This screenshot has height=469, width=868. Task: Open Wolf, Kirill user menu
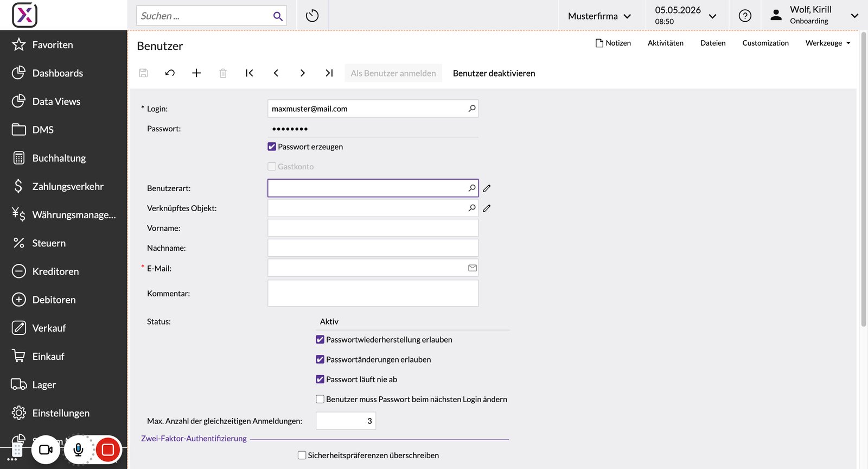point(814,15)
